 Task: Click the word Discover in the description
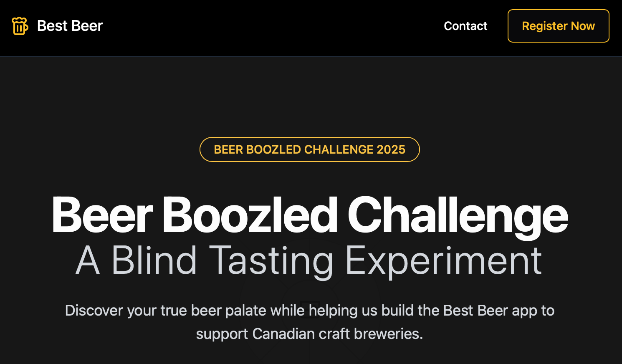click(x=94, y=311)
